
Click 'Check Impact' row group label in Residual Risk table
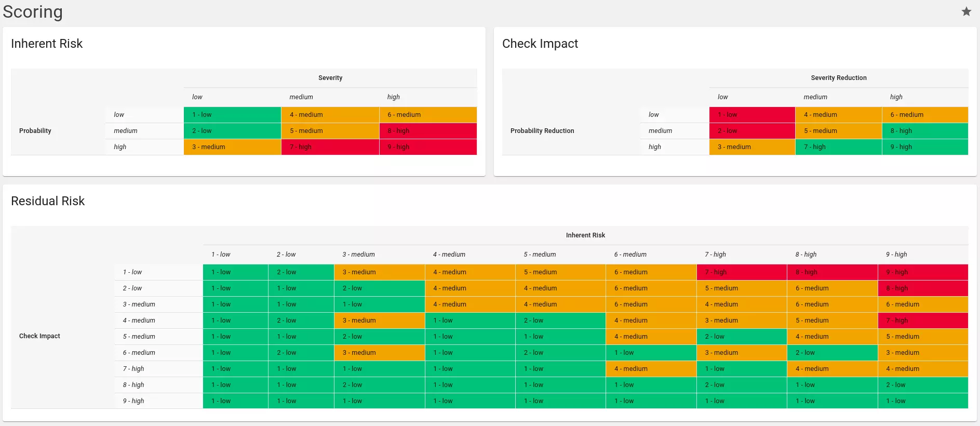coord(39,336)
